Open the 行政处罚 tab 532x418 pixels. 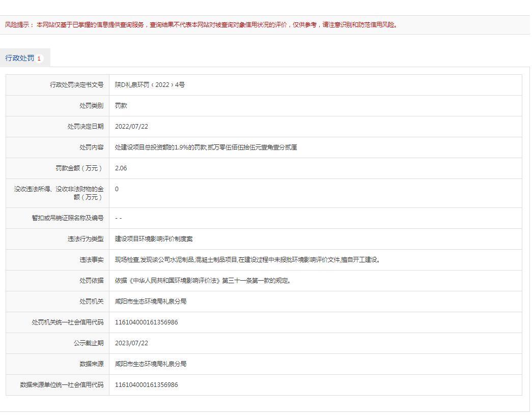[25, 58]
